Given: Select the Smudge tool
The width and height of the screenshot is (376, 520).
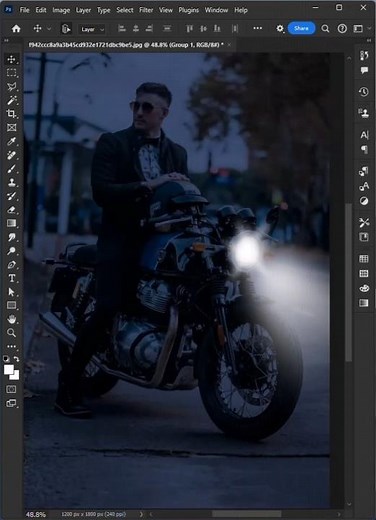Looking at the screenshot, I should [11, 237].
